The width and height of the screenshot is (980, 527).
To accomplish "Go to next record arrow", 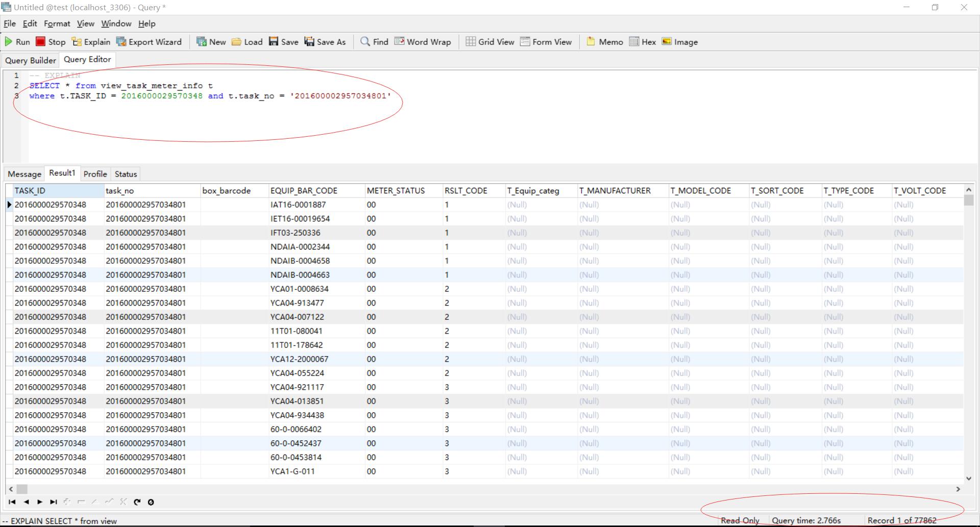I will tap(40, 502).
